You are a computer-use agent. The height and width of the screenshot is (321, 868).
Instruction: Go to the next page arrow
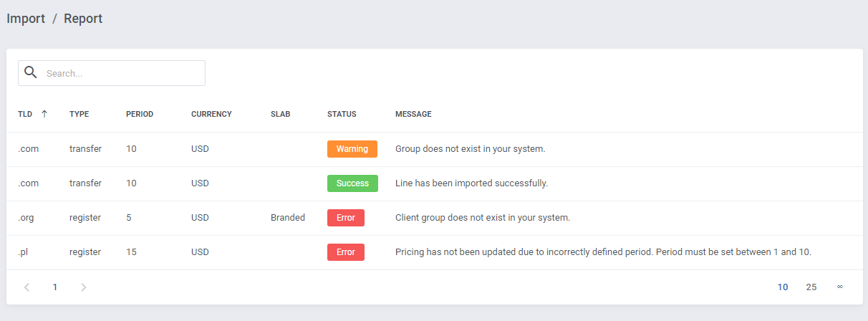click(x=83, y=287)
